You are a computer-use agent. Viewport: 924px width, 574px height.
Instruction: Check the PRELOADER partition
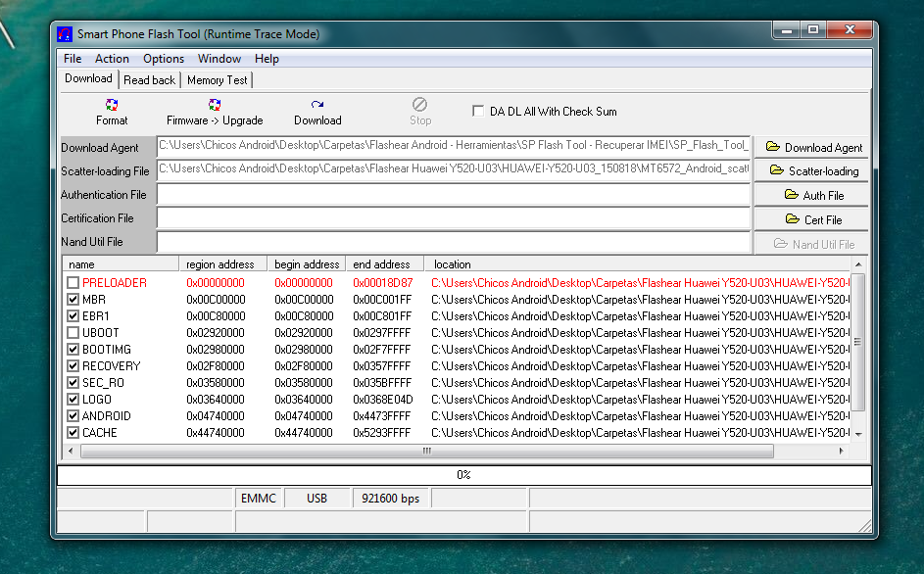coord(73,283)
